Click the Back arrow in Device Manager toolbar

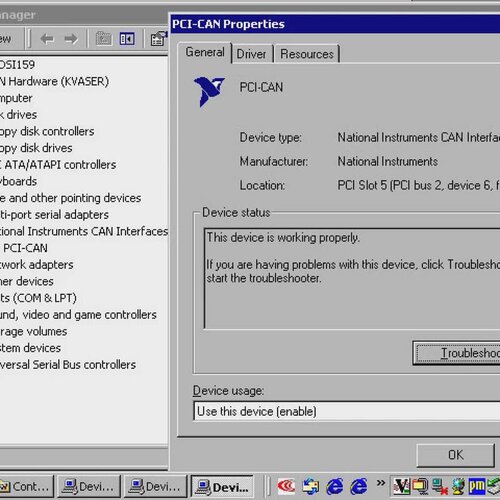click(47, 39)
